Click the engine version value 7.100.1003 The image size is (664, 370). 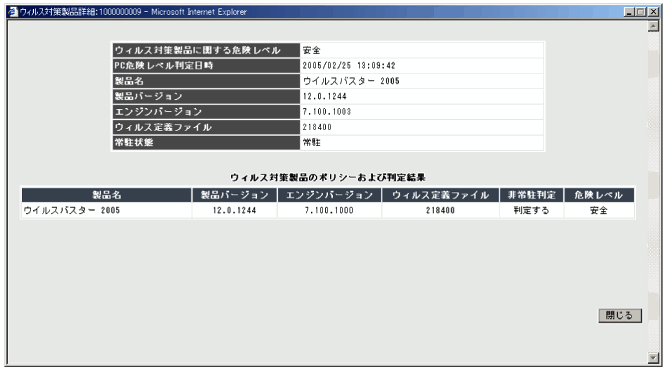(326, 112)
